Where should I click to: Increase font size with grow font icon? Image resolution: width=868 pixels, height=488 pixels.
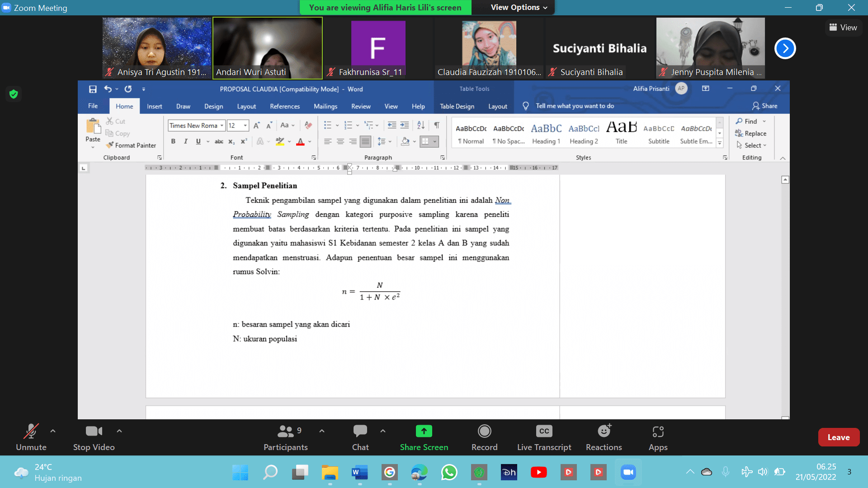pos(256,126)
